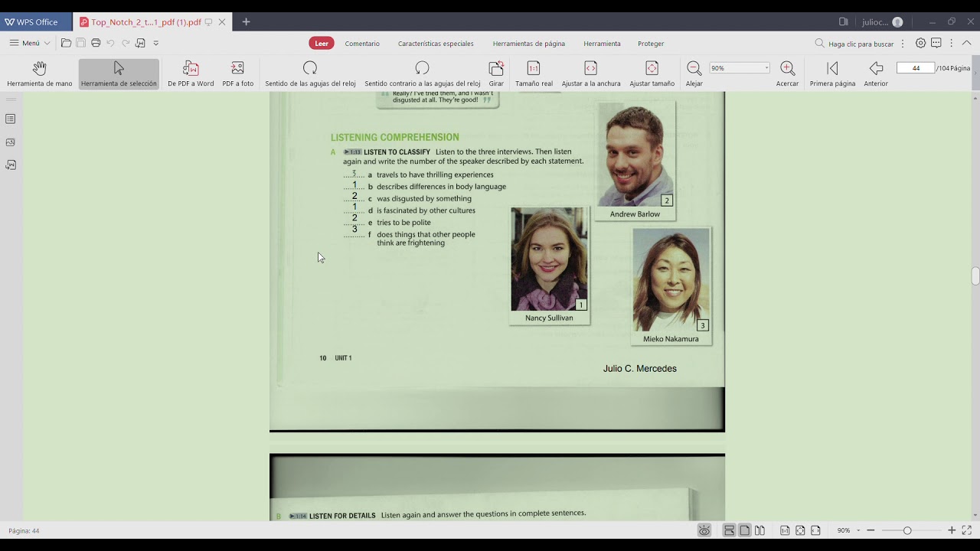This screenshot has height=551, width=980.
Task: Open more options next to search box
Action: pyautogui.click(x=903, y=44)
